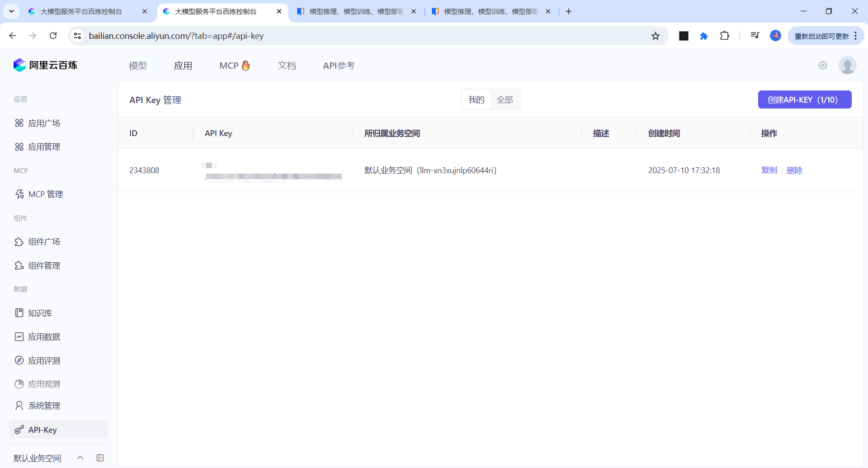Collapse the sidebar with the panel icon
Viewport: 868px width, 468px height.
tap(100, 458)
